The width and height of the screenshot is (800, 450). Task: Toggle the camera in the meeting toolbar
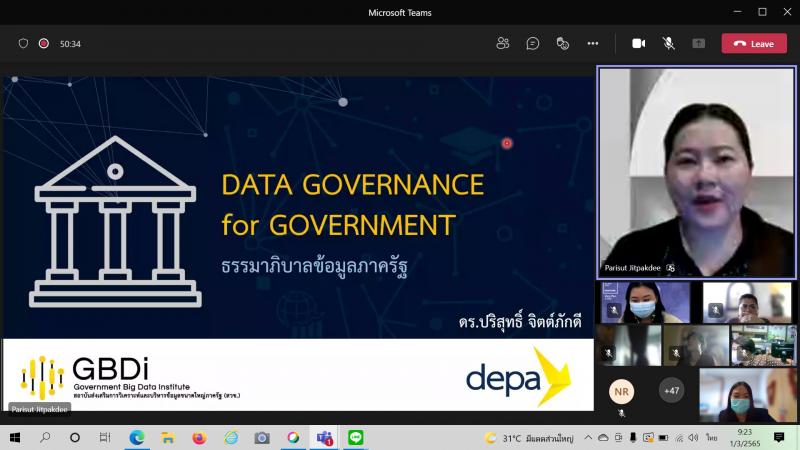point(639,43)
